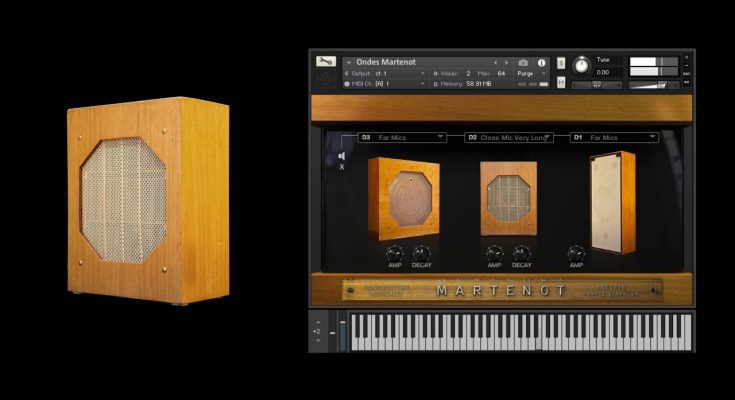Toggle the Solo button
This screenshot has height=400, width=735.
[561, 63]
